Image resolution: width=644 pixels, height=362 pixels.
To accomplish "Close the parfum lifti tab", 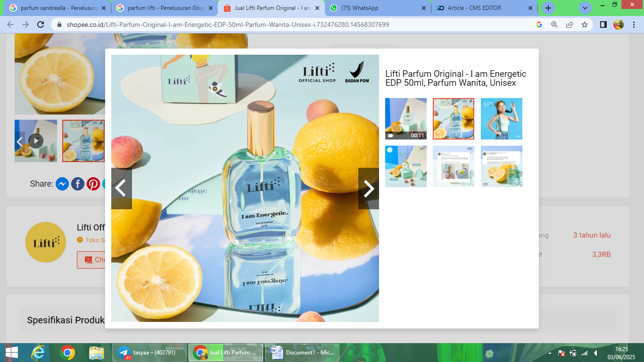I will [210, 8].
